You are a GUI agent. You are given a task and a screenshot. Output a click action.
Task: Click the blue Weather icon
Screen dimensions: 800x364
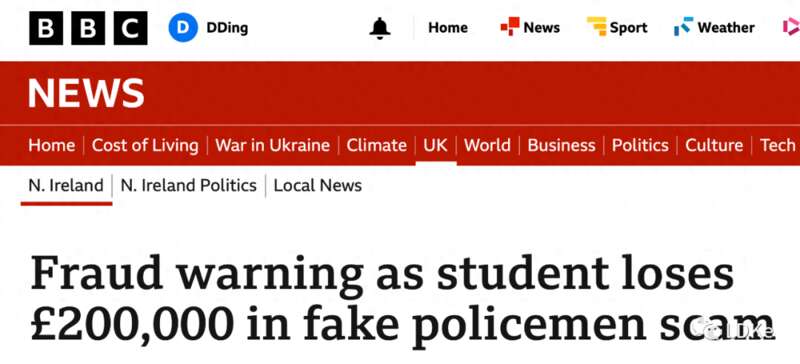tap(684, 27)
